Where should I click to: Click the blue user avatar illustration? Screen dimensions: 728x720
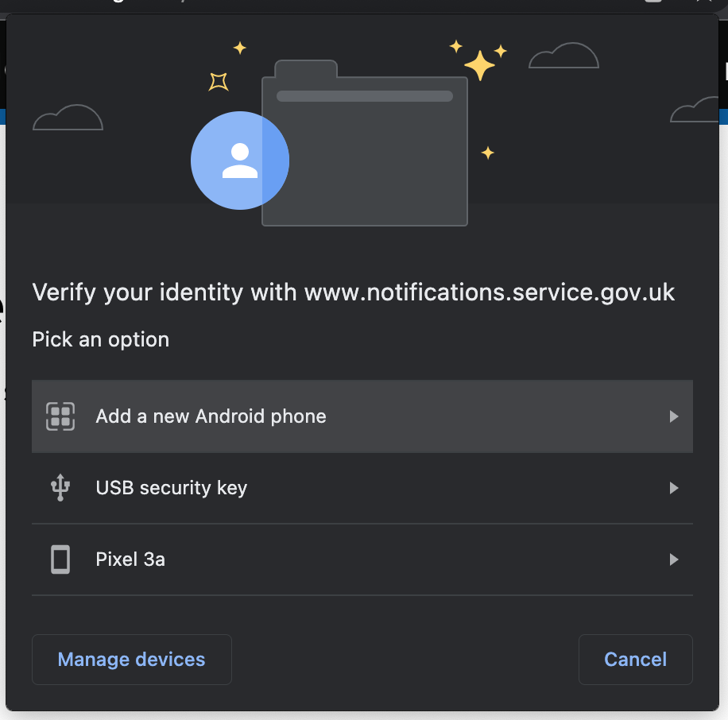click(240, 161)
